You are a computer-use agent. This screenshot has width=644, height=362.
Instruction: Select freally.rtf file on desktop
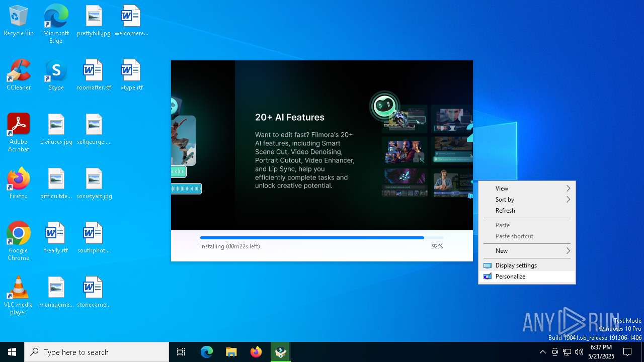(x=56, y=238)
